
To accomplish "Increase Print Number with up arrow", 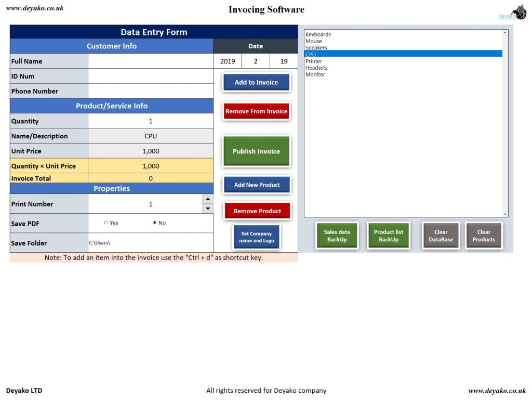I will (208, 199).
